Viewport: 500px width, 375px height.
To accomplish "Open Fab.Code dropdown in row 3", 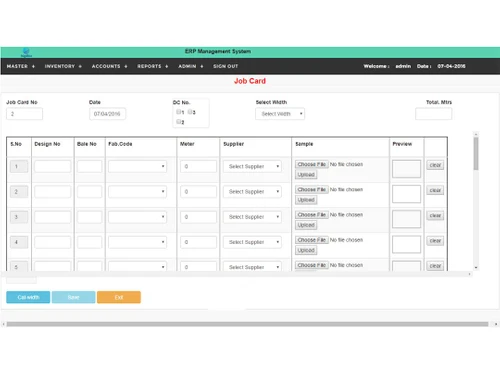I will point(137,217).
